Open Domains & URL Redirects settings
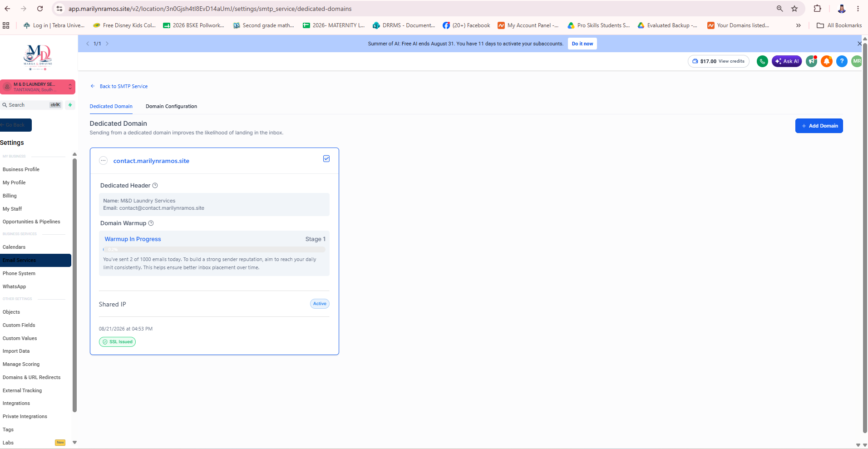 32,377
